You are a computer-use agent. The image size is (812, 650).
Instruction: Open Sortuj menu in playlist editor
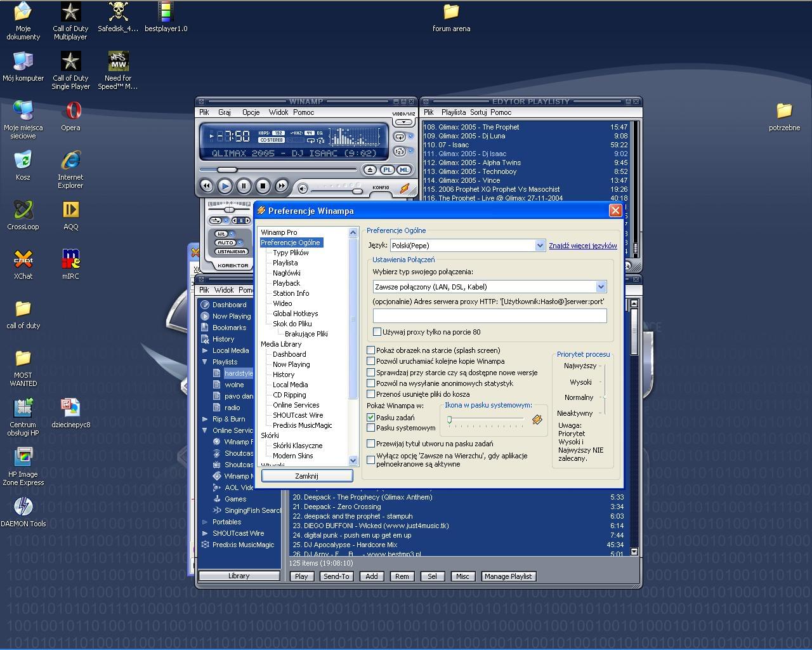coord(478,112)
